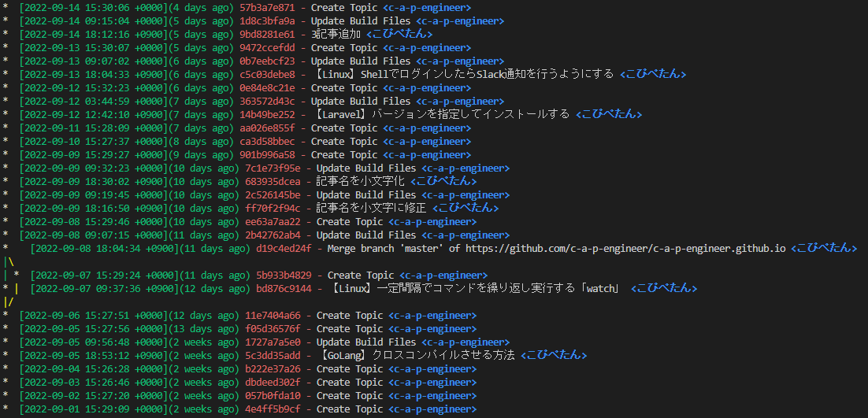Select commit hash 7c1e73f95e
Image resolution: width=868 pixels, height=418 pixels.
[273, 168]
